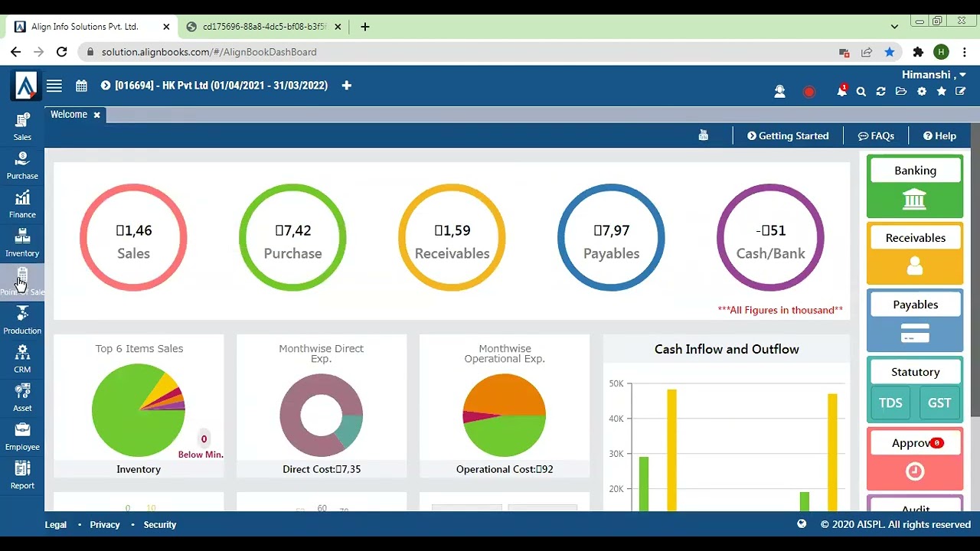Click the Monthwise Operational Exp. pie chart
Image resolution: width=980 pixels, height=551 pixels.
pos(505,416)
